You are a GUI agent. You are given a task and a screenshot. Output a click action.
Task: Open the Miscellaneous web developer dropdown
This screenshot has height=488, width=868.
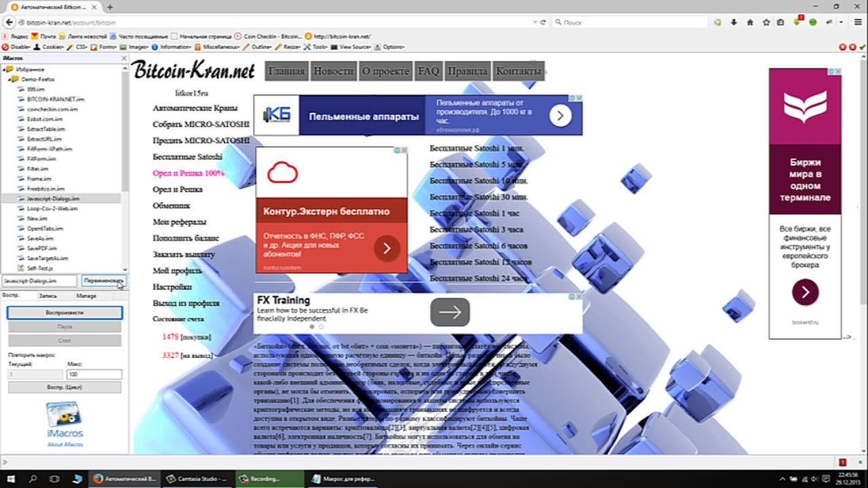pos(218,47)
